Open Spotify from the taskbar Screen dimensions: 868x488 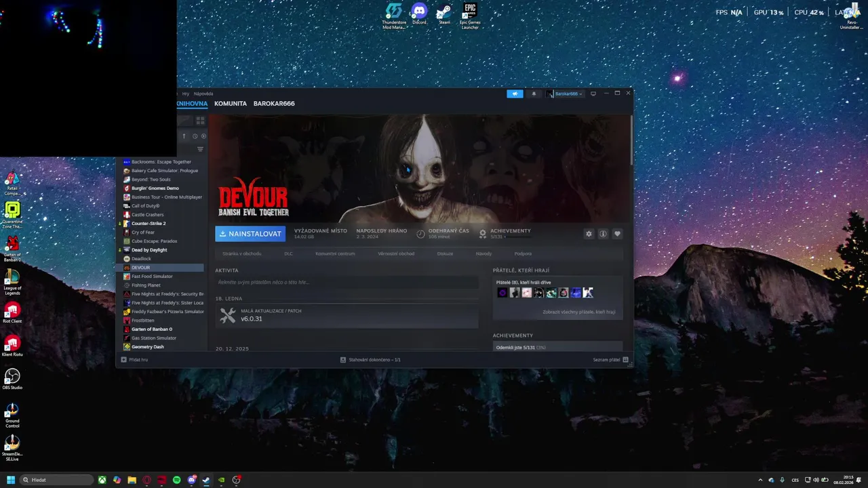(x=177, y=480)
